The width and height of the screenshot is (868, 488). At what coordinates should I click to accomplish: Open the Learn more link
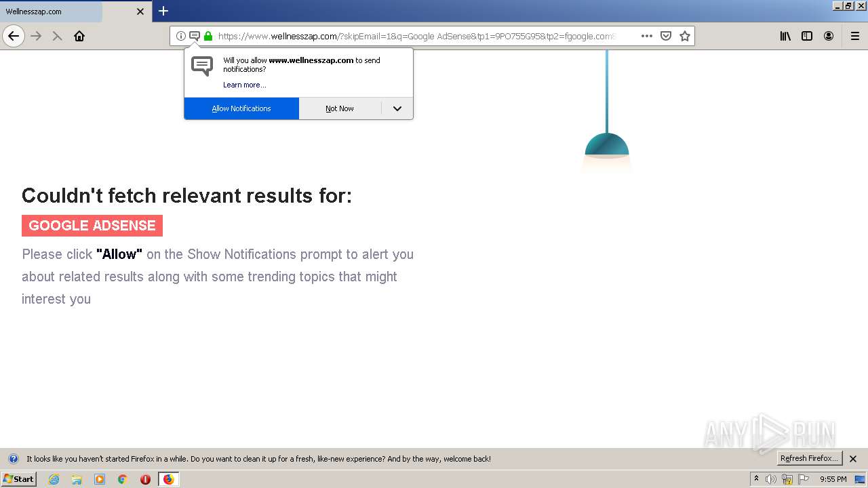244,85
